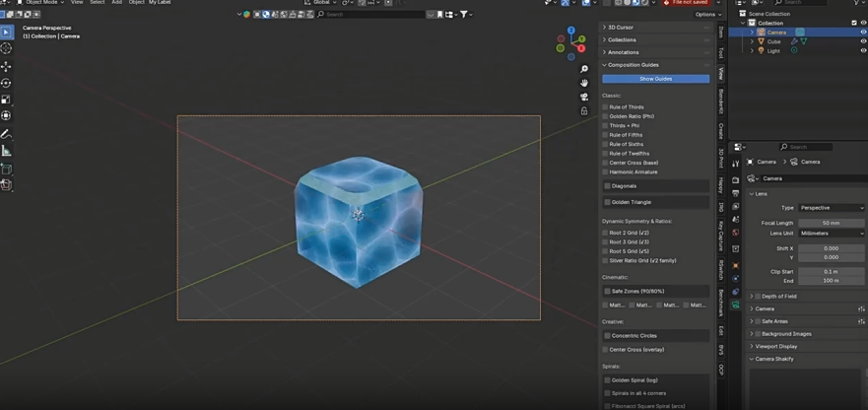Select the Move tool in the toolbar
Image resolution: width=868 pixels, height=410 pixels.
tap(6, 67)
